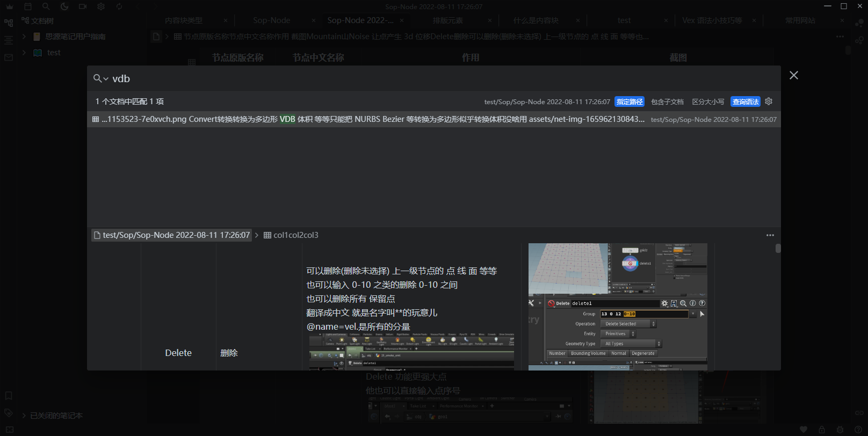This screenshot has width=868, height=436.
Task: Click the editor vertical scrollbar
Action: tap(848, 50)
